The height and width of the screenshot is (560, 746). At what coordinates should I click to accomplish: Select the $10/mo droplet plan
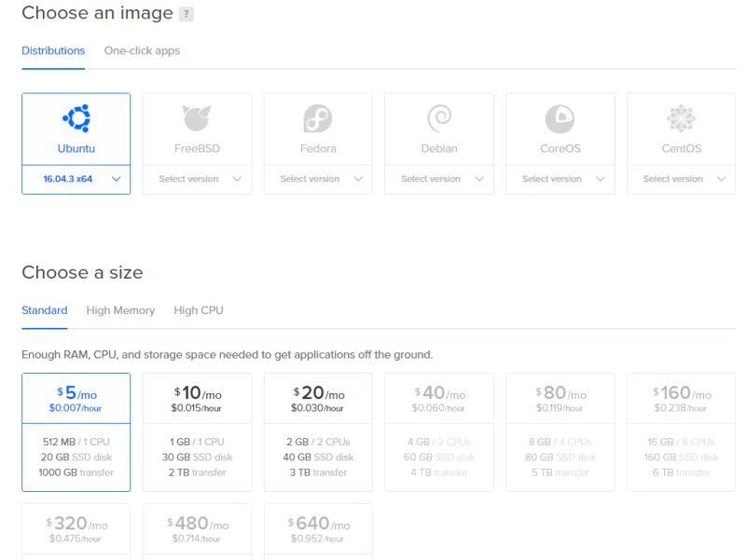(197, 432)
